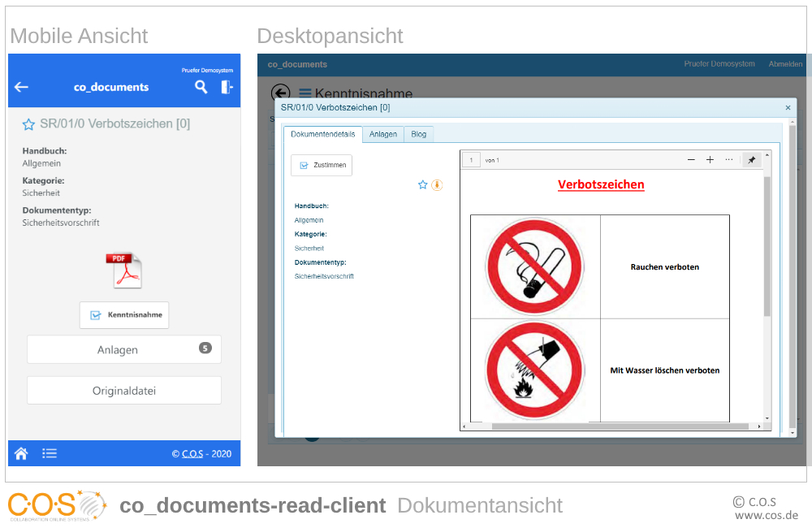Pin the PDF viewer toolbar
Screen dimensions: 812x528
tap(751, 160)
